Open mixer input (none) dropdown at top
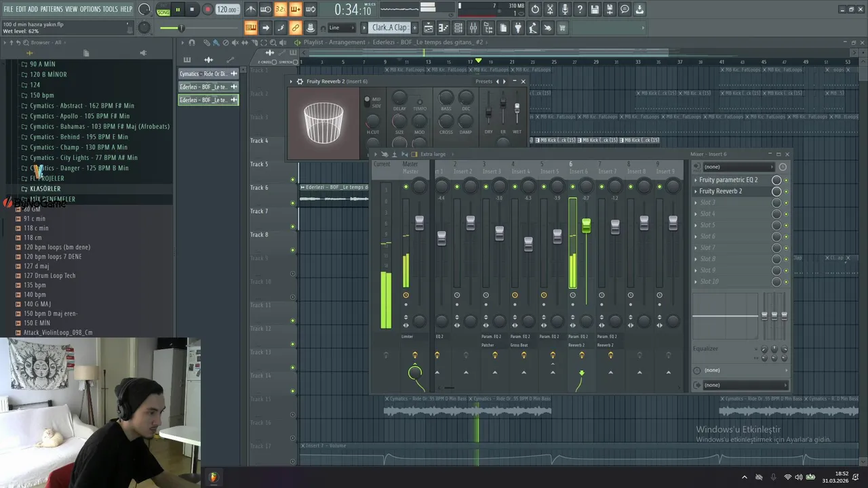This screenshot has height=488, width=868. [x=738, y=167]
